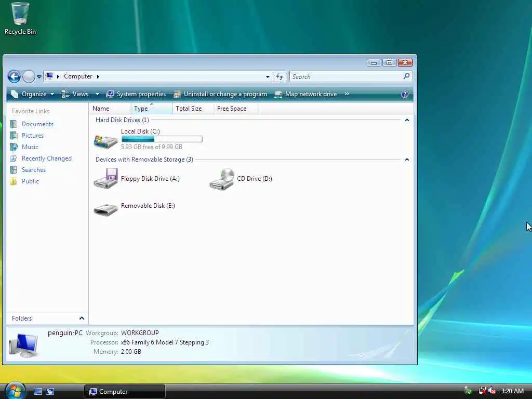Open Searches in Favorite Links
This screenshot has height=399, width=532.
(34, 170)
